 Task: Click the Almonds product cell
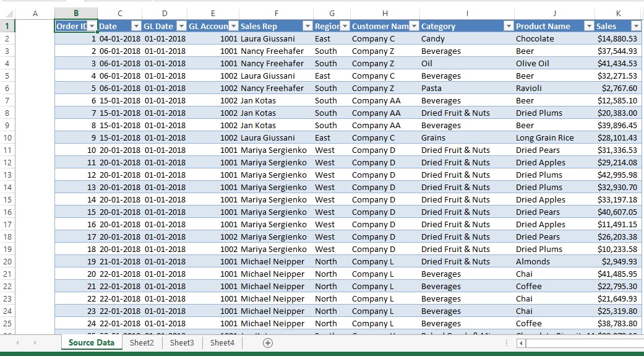click(x=554, y=261)
